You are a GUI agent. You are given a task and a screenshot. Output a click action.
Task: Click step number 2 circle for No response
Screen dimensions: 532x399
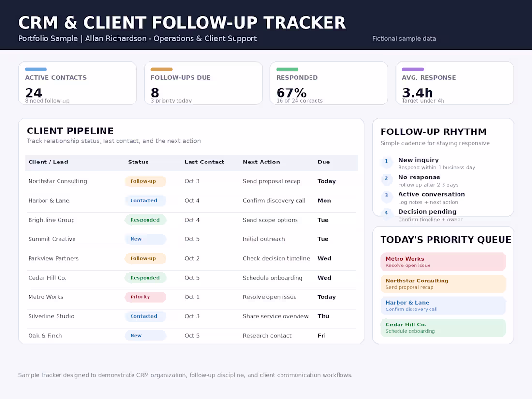(386, 179)
